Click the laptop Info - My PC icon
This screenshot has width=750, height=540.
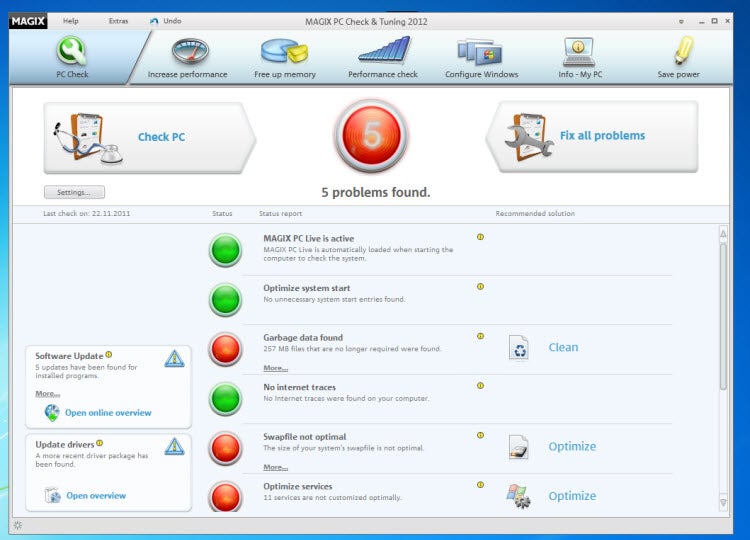579,52
